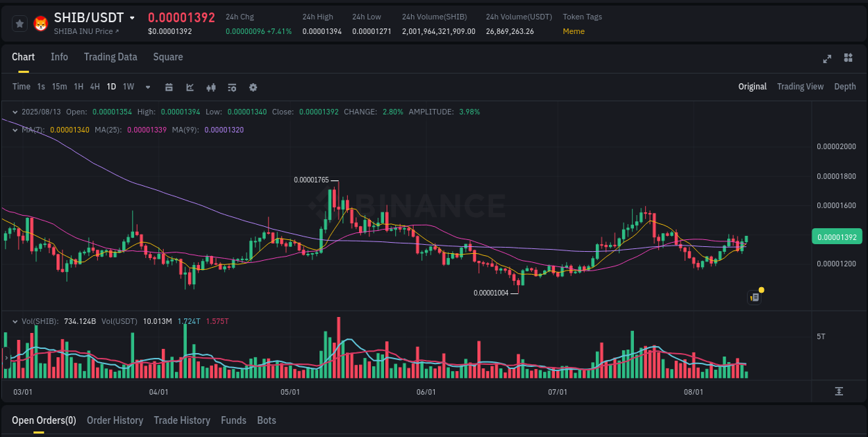Open the date range calendar picker
Image resolution: width=868 pixels, height=437 pixels.
point(169,87)
